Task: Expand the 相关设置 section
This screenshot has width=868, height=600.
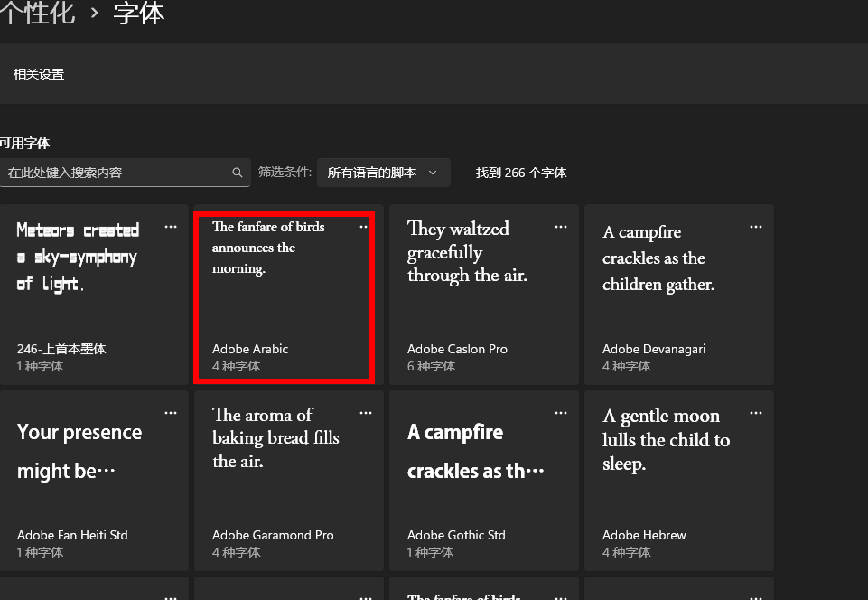Action: [x=39, y=74]
